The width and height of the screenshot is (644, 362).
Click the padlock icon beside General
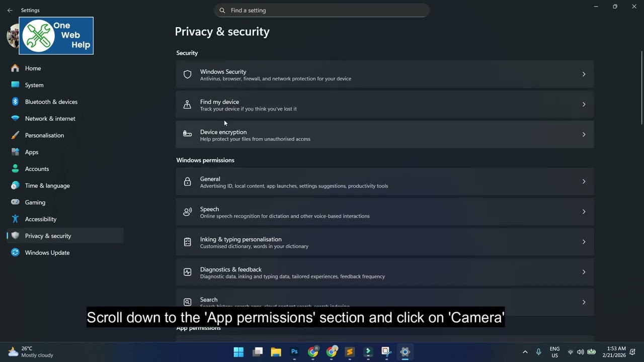(x=187, y=182)
